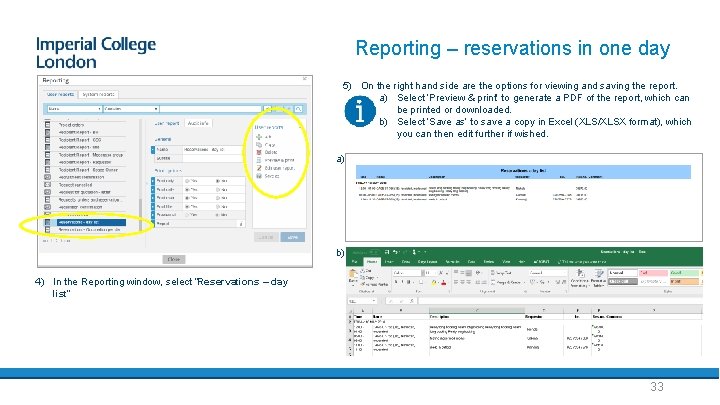Click the Undo icon in Excel quick access toolbar

tap(397, 252)
